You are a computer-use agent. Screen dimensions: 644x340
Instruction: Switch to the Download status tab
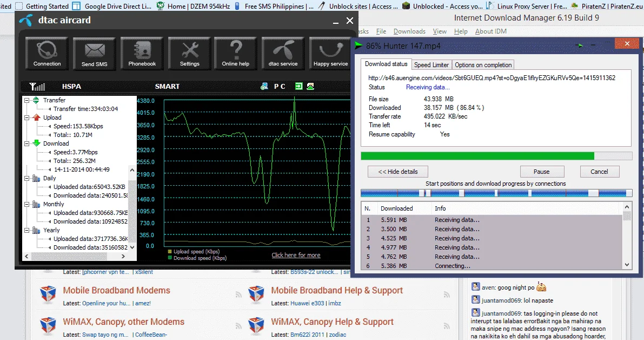coord(386,64)
